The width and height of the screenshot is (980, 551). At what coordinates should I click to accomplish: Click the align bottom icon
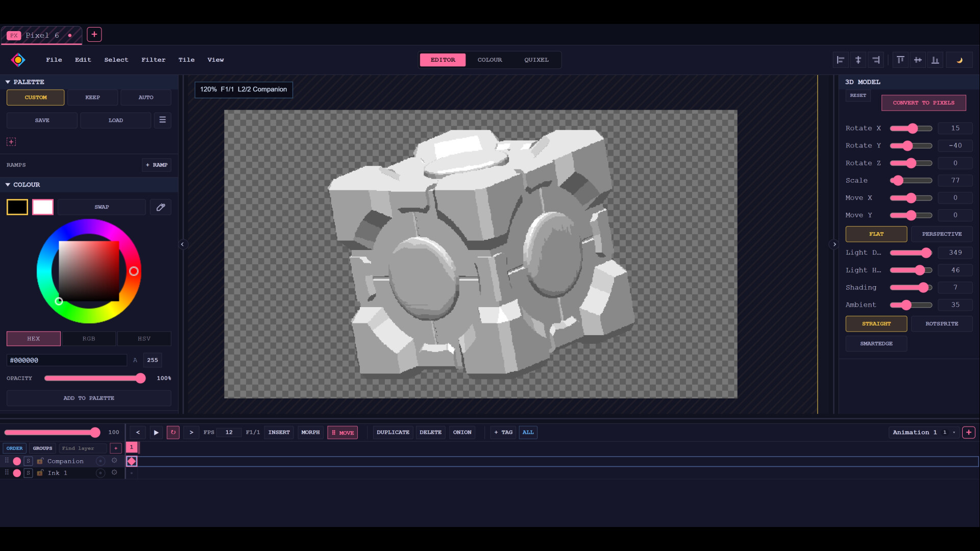tap(935, 60)
